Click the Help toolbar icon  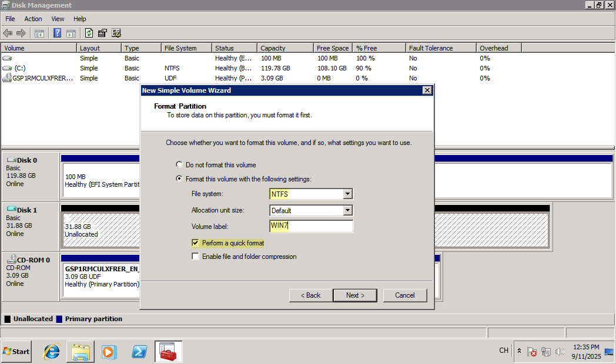(x=58, y=33)
